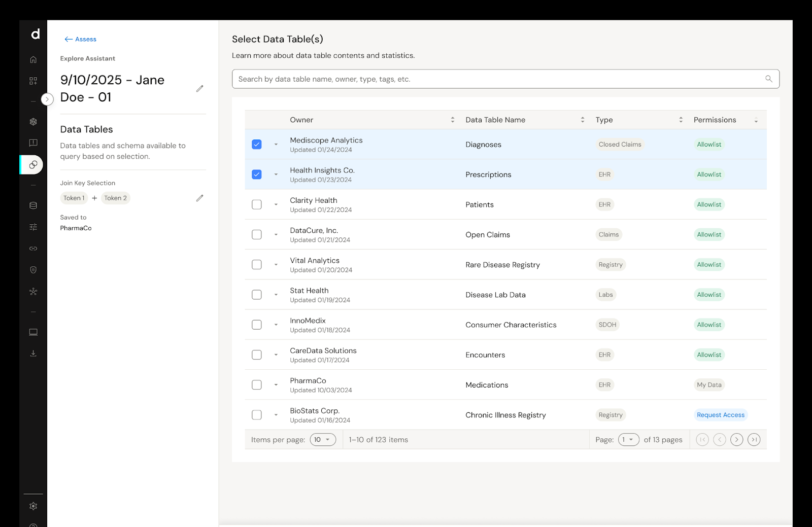
Task: Go to next page of results
Action: 736,440
